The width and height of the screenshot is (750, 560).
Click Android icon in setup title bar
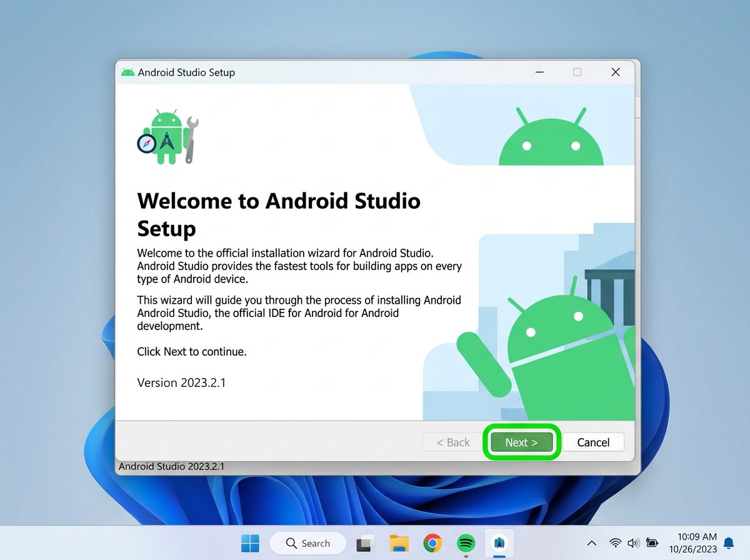(128, 72)
